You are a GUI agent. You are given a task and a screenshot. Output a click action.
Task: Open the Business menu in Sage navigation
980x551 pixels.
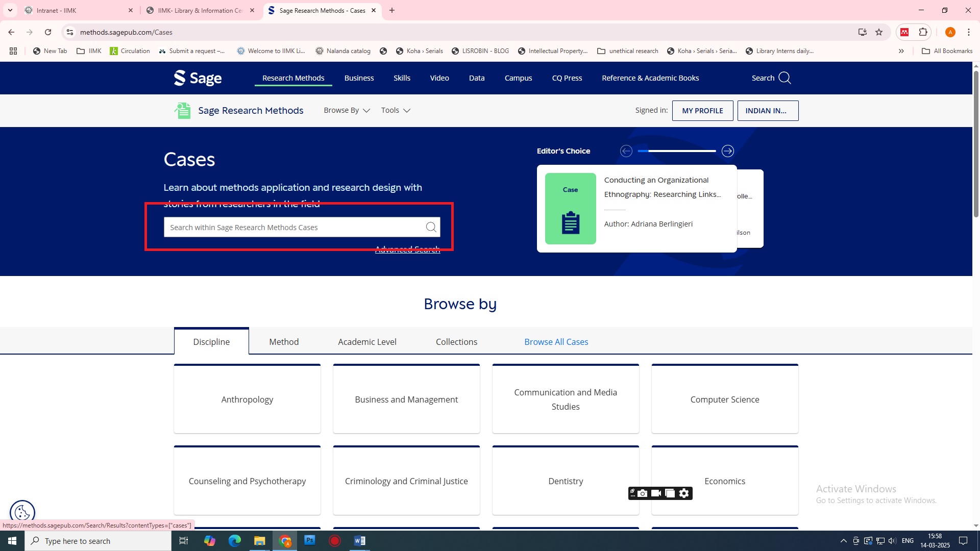tap(359, 78)
